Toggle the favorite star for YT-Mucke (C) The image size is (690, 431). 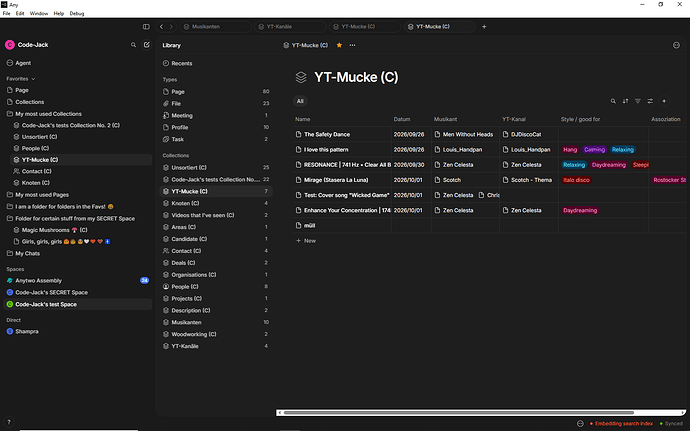(x=339, y=45)
